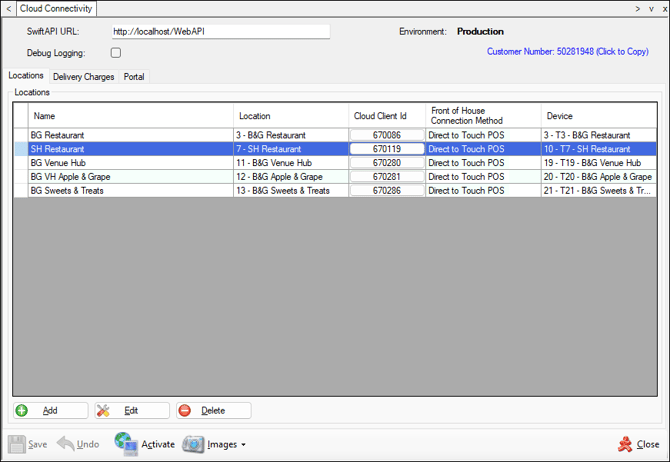Click into the SwiftAPI URL field
670x462 pixels.
coord(220,31)
